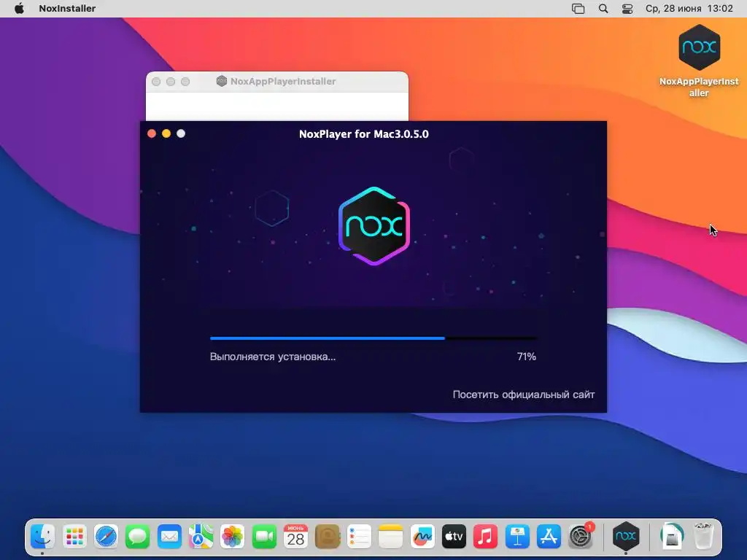Click the Nox hexagon logo in installer
This screenshot has width=747, height=560.
[374, 226]
